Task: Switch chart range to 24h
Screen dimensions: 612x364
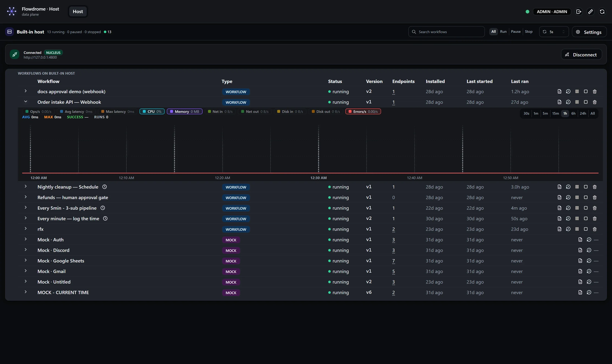Action: [583, 114]
